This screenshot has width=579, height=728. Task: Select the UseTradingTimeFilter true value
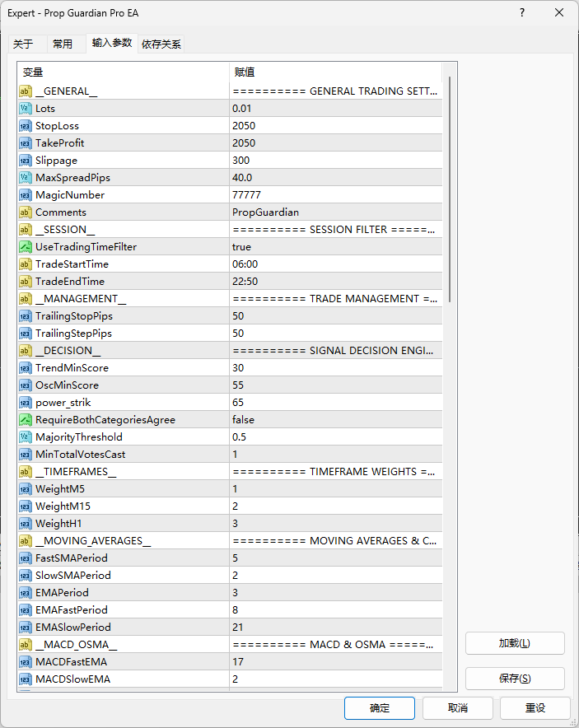[336, 247]
